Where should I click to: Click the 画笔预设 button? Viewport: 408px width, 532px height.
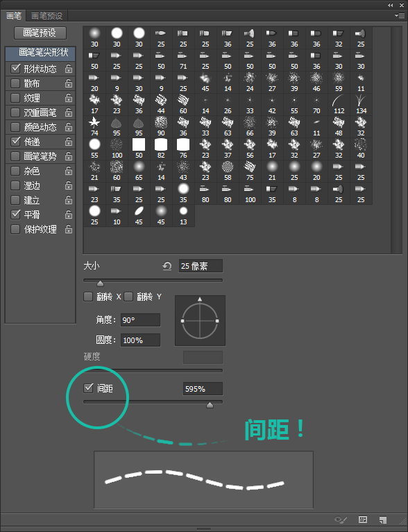tap(40, 33)
